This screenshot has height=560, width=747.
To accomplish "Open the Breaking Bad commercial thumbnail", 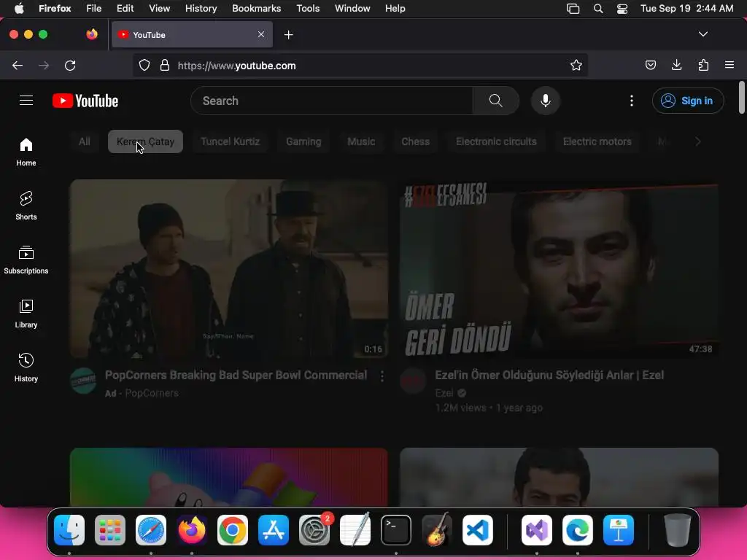I will (228, 268).
